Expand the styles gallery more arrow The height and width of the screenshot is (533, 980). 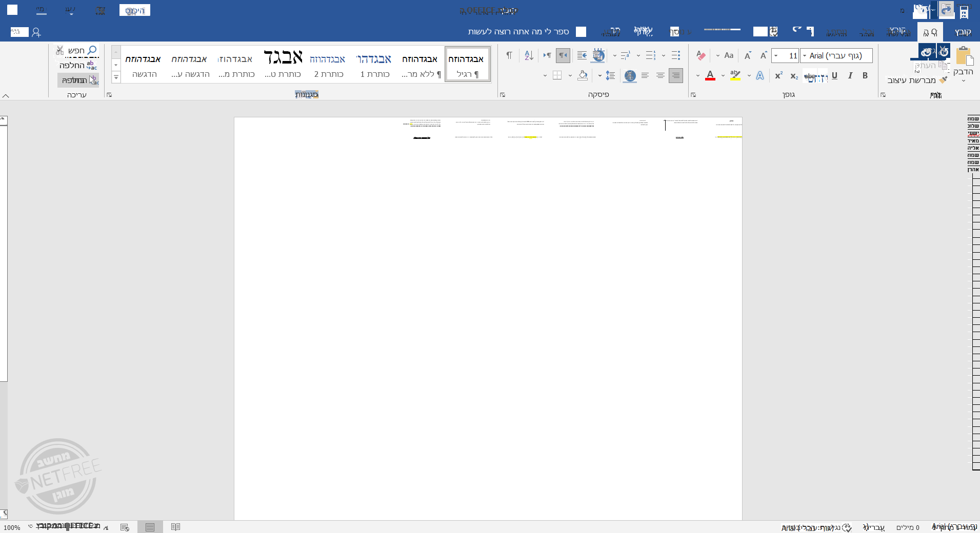click(116, 77)
